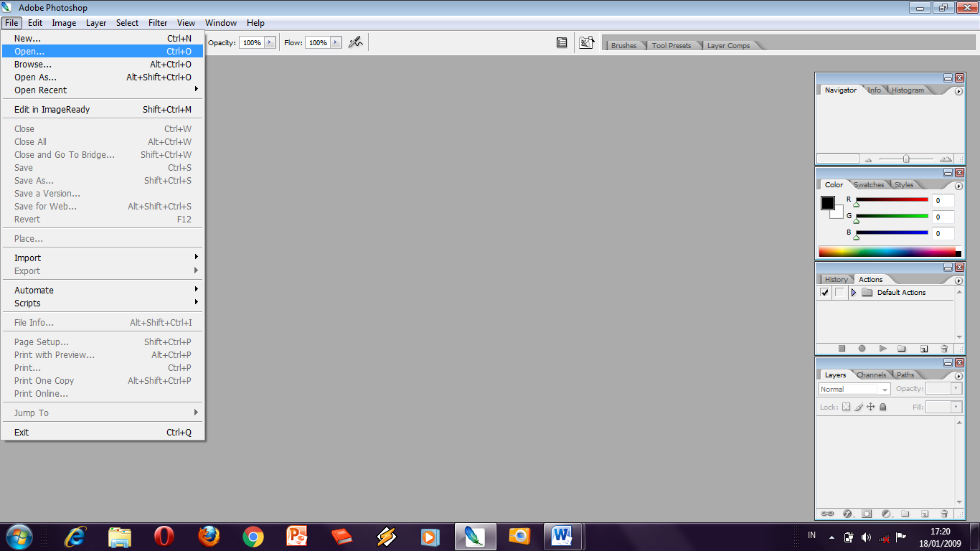Viewport: 980px width, 551px height.
Task: Open Google Chrome from the taskbar
Action: coord(253,536)
